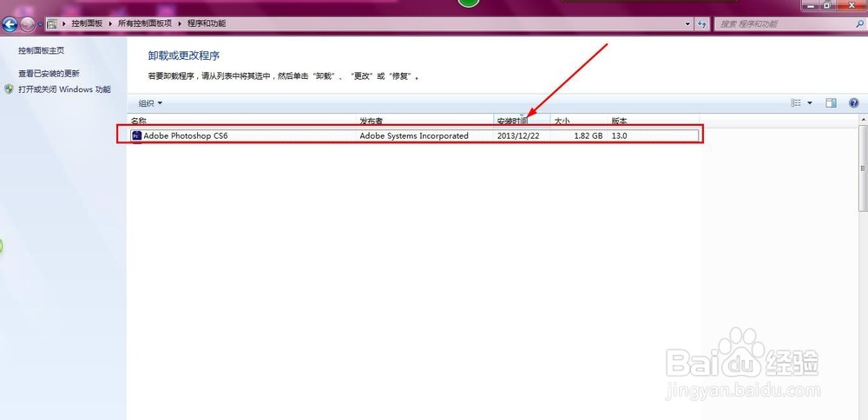
Task: Click install date 2013/12/22
Action: point(518,135)
